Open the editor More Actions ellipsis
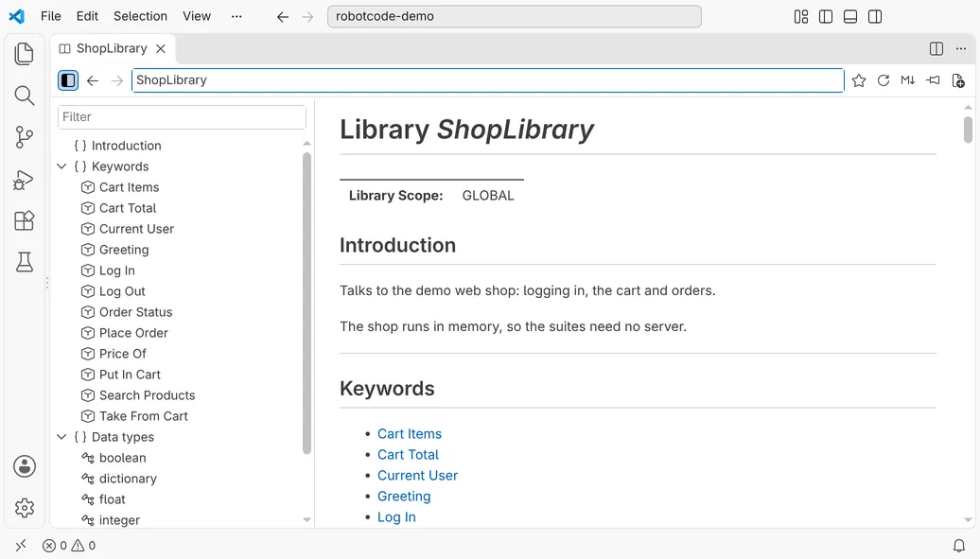This screenshot has height=559, width=980. [961, 49]
